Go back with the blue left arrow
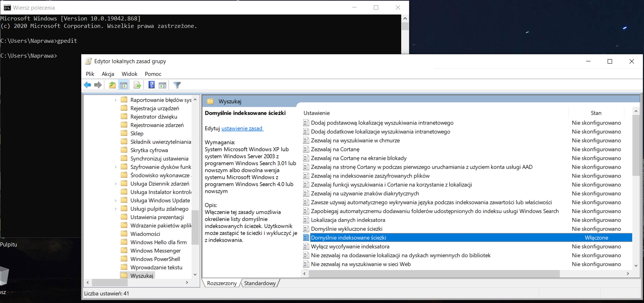This screenshot has width=644, height=303. coord(87,85)
